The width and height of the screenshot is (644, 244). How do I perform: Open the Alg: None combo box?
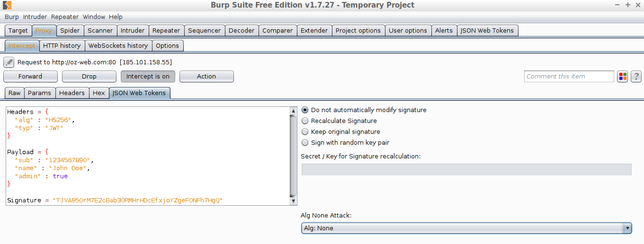tap(466, 228)
